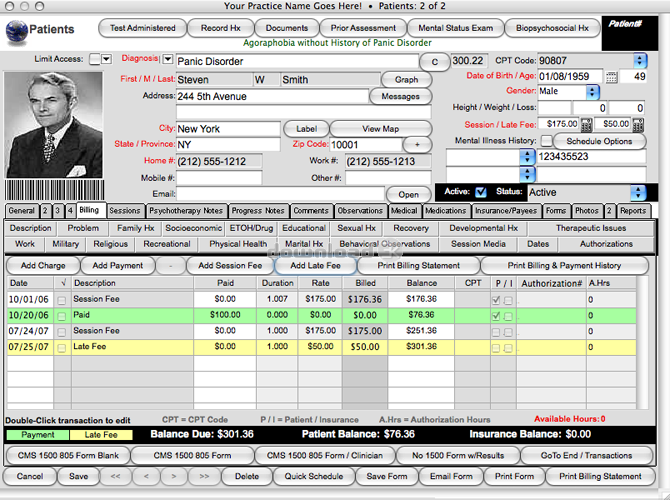Go to last record with >> button

(x=204, y=476)
